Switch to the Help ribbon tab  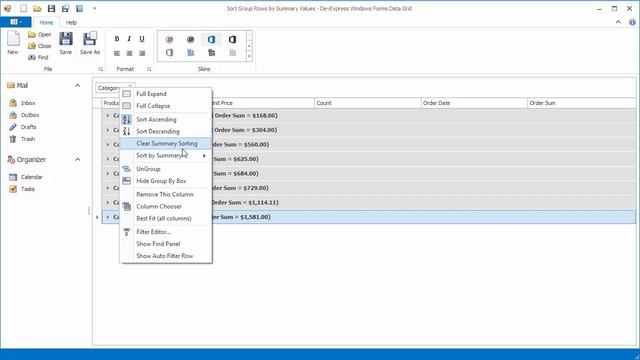(x=71, y=22)
